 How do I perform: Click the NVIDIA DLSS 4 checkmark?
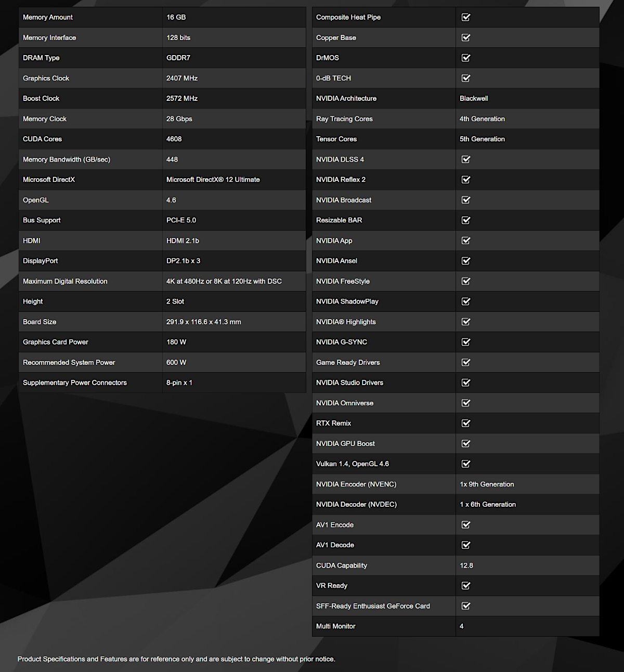click(x=466, y=160)
